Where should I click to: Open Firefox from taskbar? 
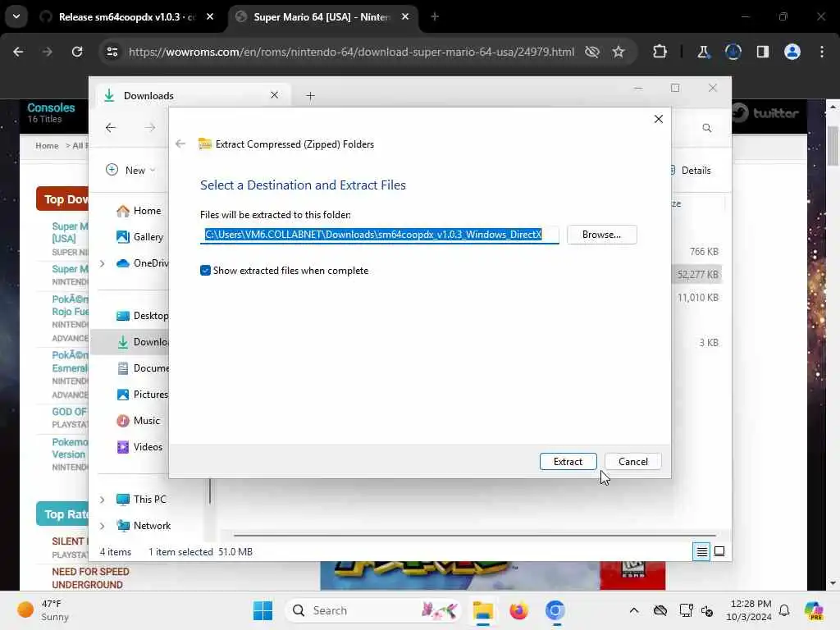(518, 610)
